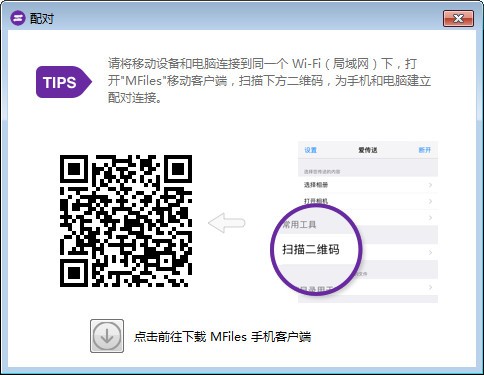This screenshot has width=484, height=375.
Task: Click the purple TIPS badge
Action: (x=64, y=82)
